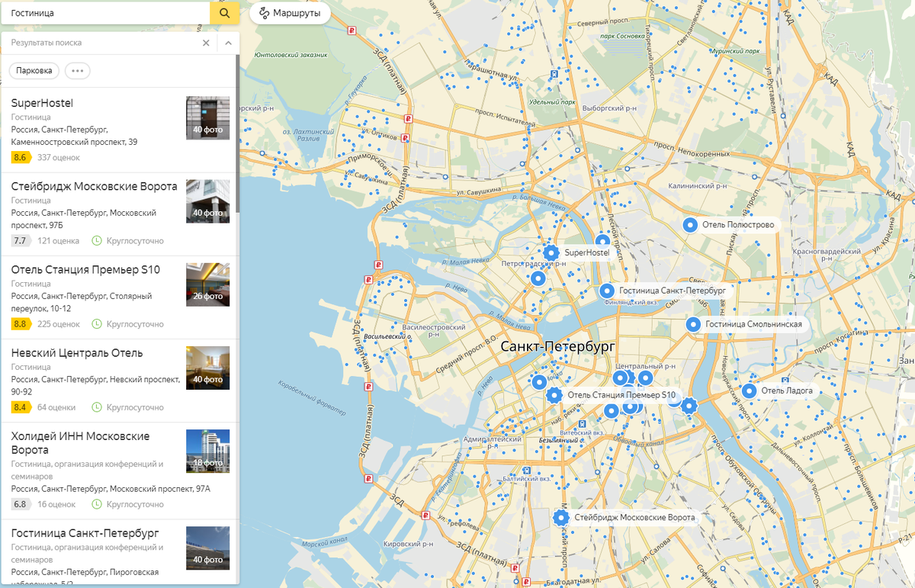Open Холидей ИНН Московские Ворота listing

click(x=81, y=443)
